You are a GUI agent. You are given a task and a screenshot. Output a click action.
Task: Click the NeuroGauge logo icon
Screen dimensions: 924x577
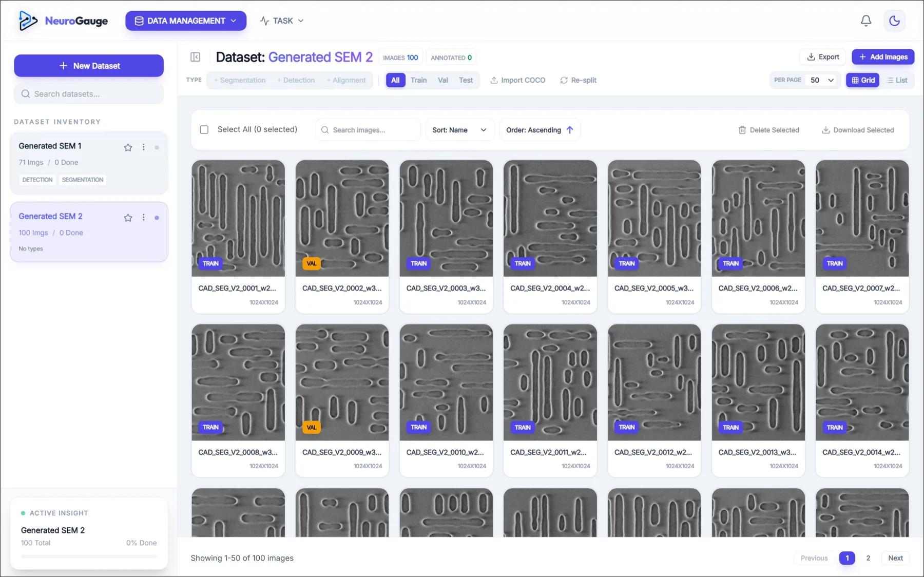(x=28, y=21)
